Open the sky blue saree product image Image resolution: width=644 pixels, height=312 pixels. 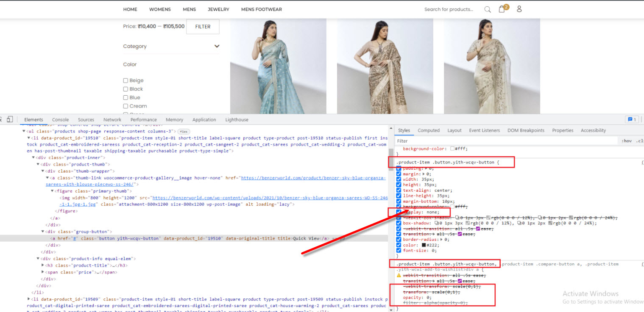(278, 66)
